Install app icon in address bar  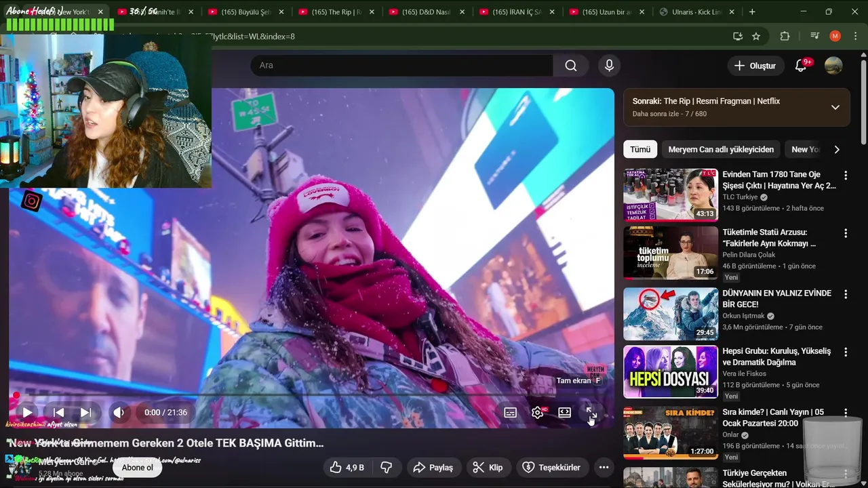pyautogui.click(x=738, y=36)
